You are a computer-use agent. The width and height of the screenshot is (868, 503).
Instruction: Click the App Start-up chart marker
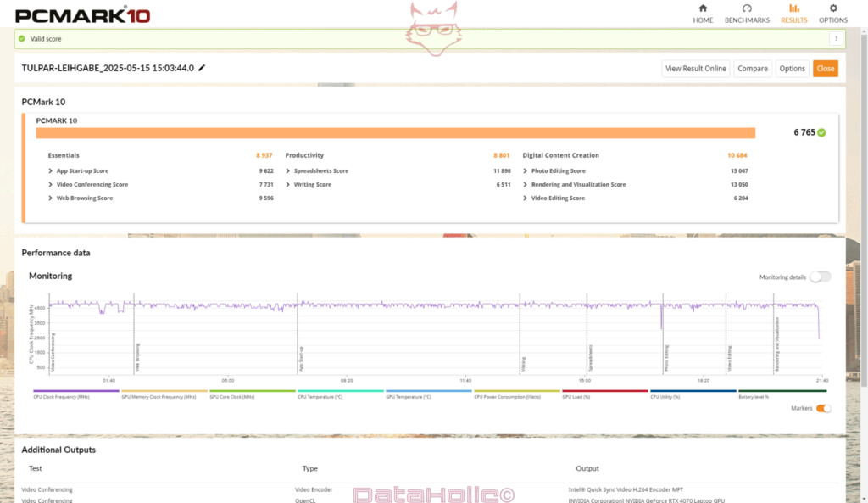click(301, 359)
